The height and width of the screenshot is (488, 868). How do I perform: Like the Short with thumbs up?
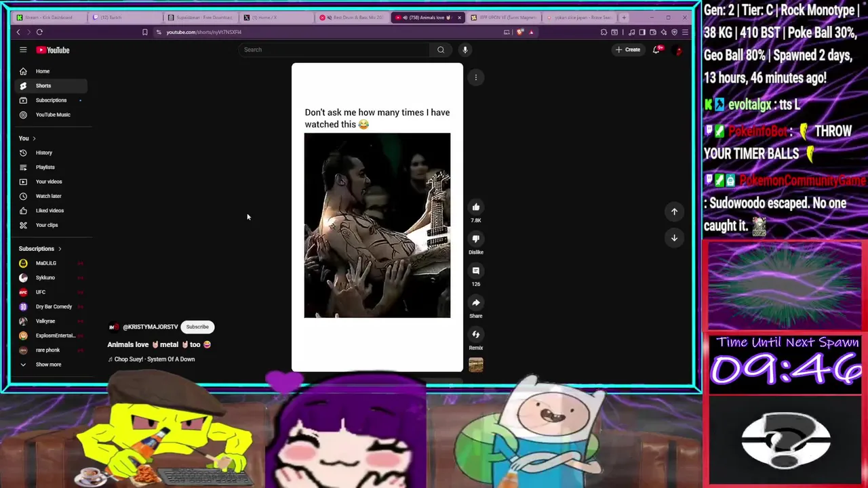pyautogui.click(x=476, y=207)
